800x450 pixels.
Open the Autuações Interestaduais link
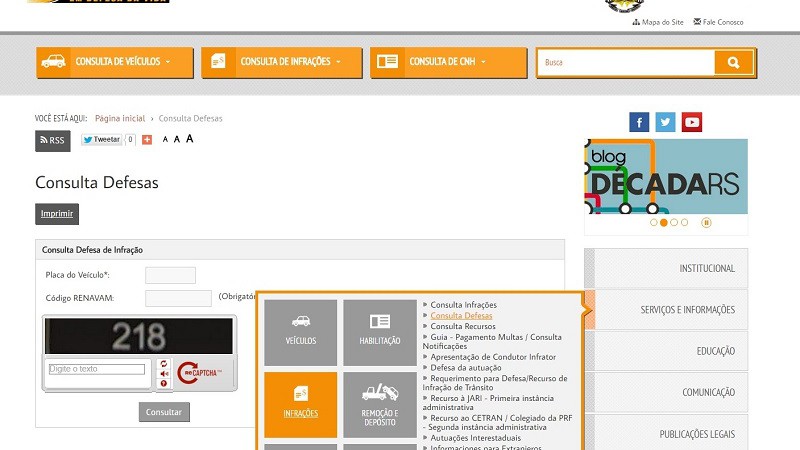click(x=476, y=438)
